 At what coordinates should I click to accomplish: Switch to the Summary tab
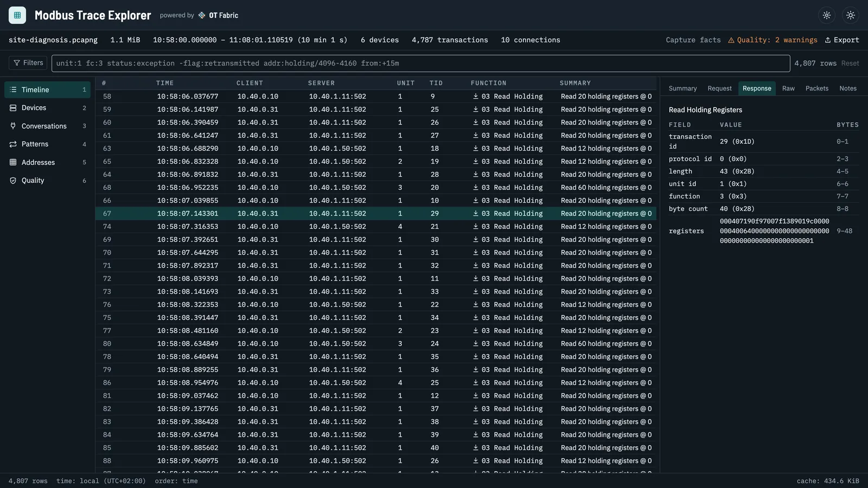(682, 88)
